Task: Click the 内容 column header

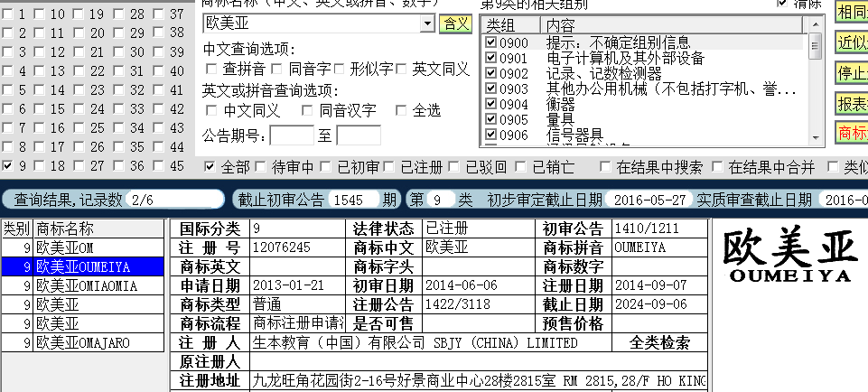Action: click(x=671, y=25)
